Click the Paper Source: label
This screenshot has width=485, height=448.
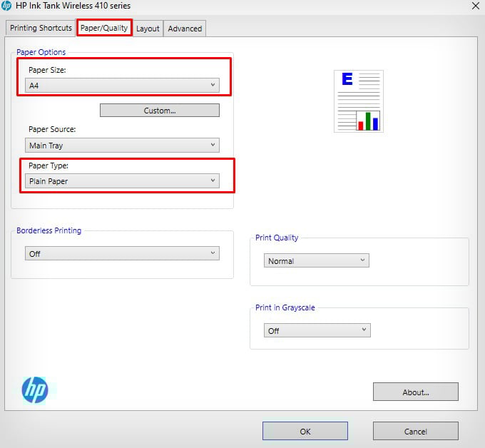[x=52, y=129]
